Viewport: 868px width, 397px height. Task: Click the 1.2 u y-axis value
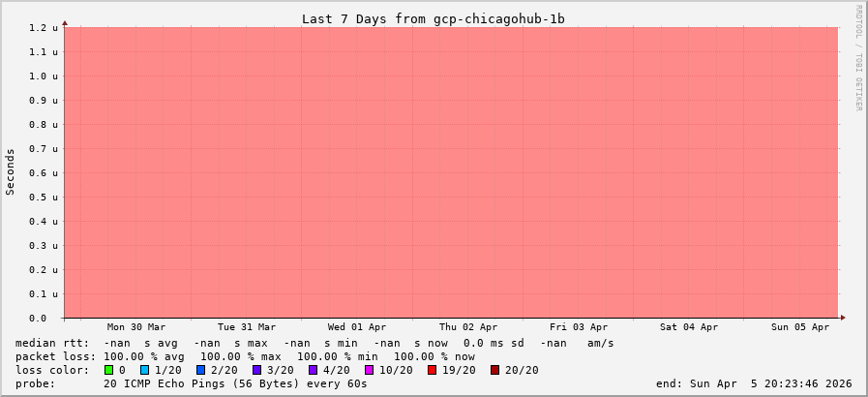[x=44, y=28]
